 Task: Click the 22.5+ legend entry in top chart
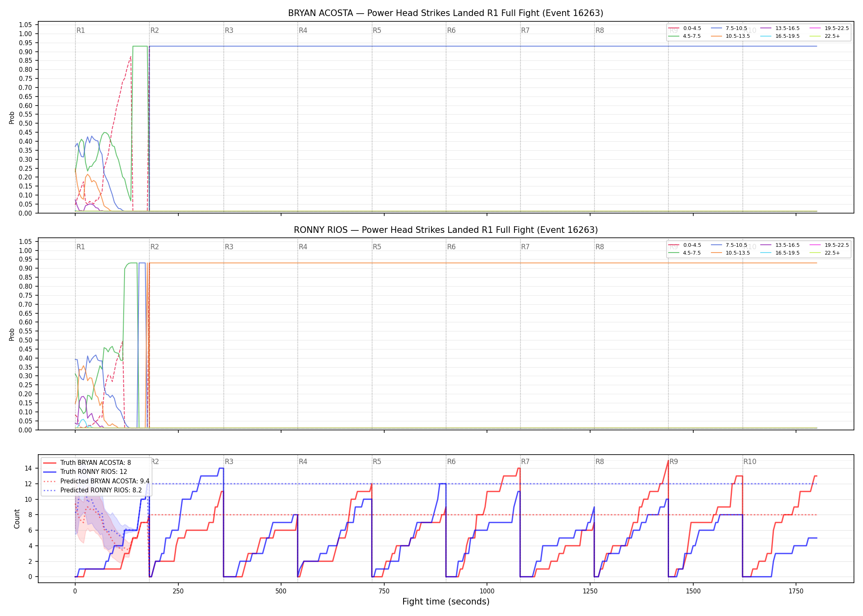point(825,36)
